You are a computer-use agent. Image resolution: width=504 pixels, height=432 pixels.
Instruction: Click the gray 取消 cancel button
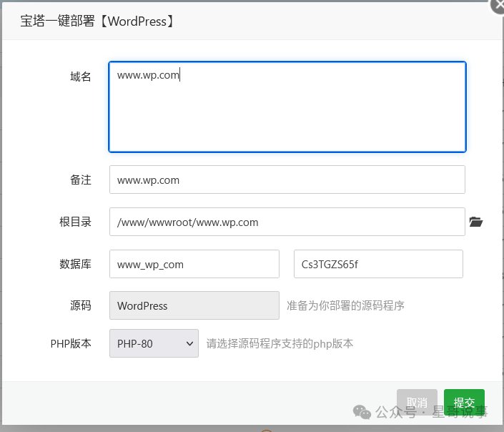coord(417,402)
